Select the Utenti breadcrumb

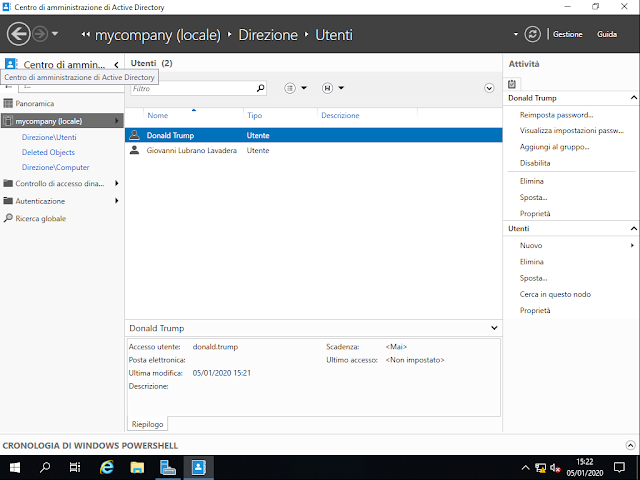point(333,35)
